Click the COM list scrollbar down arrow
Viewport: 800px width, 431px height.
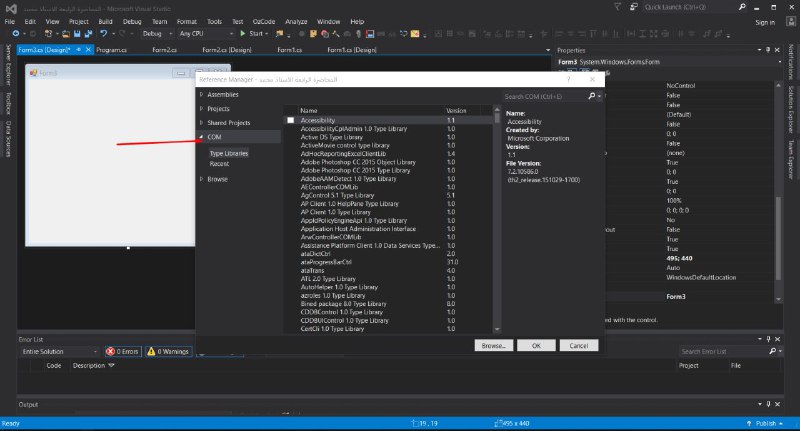point(497,329)
